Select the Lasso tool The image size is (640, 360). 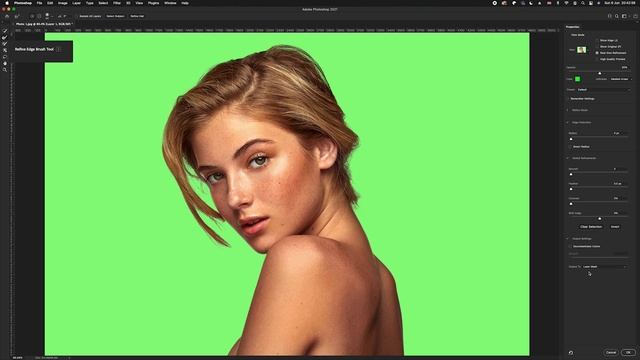coord(5,57)
